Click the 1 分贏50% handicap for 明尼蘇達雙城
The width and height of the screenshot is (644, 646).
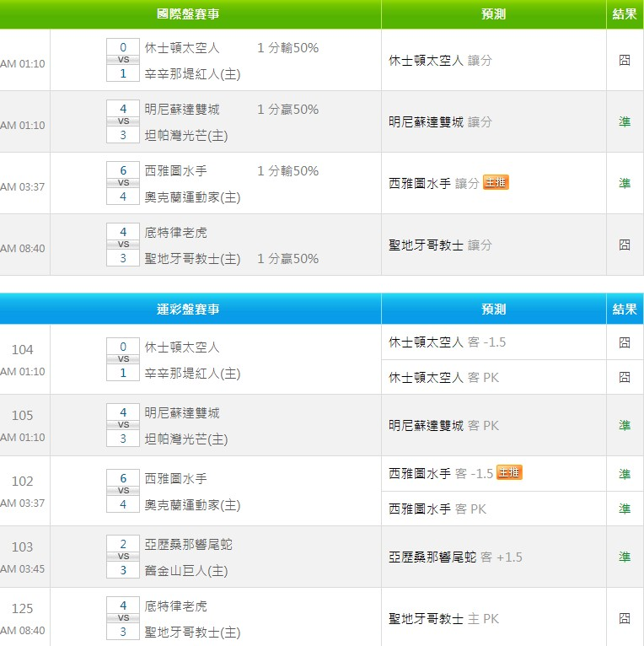(287, 109)
